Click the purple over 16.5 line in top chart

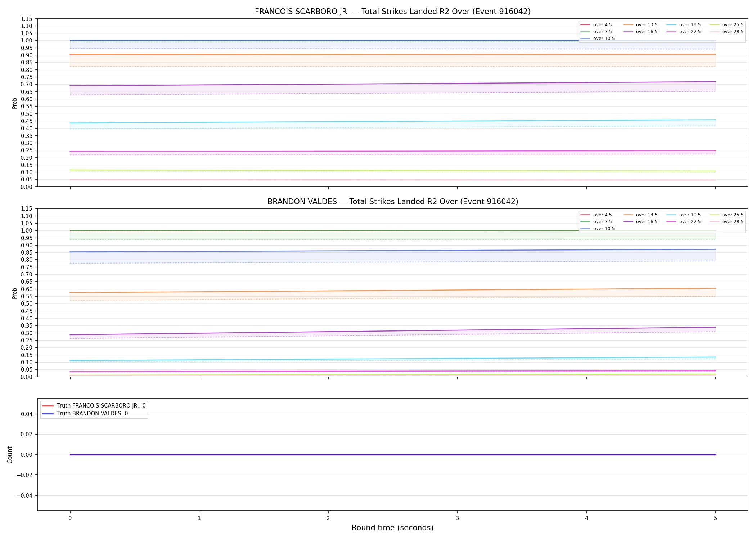pos(392,84)
